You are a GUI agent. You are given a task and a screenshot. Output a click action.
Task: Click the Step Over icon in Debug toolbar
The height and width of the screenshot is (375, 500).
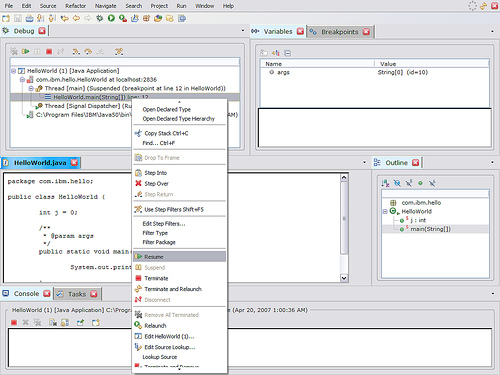(88, 51)
